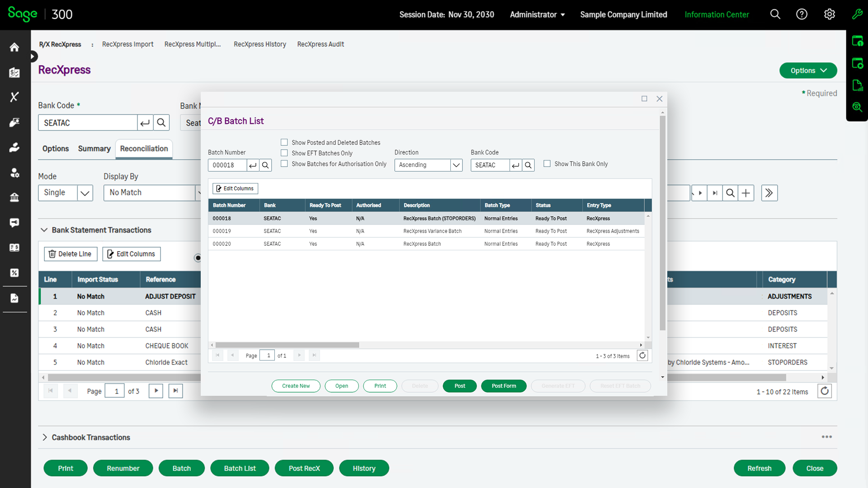Expand the Cashbook Transactions section
Viewport: 868px width, 488px height.
click(45, 437)
